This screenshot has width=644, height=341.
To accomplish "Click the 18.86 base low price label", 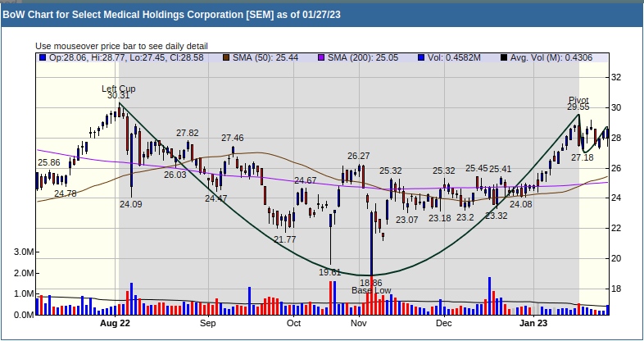I will [x=371, y=283].
